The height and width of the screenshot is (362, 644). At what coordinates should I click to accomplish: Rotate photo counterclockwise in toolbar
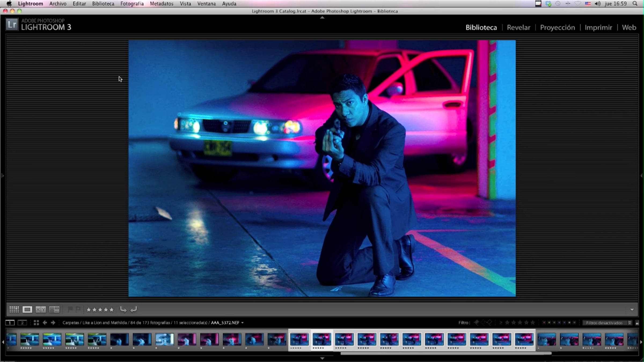coord(123,310)
